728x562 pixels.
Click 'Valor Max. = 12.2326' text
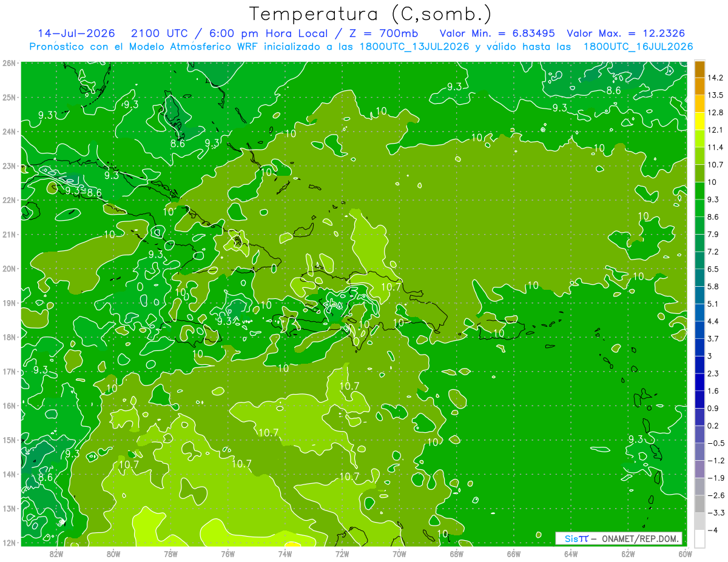tap(625, 33)
